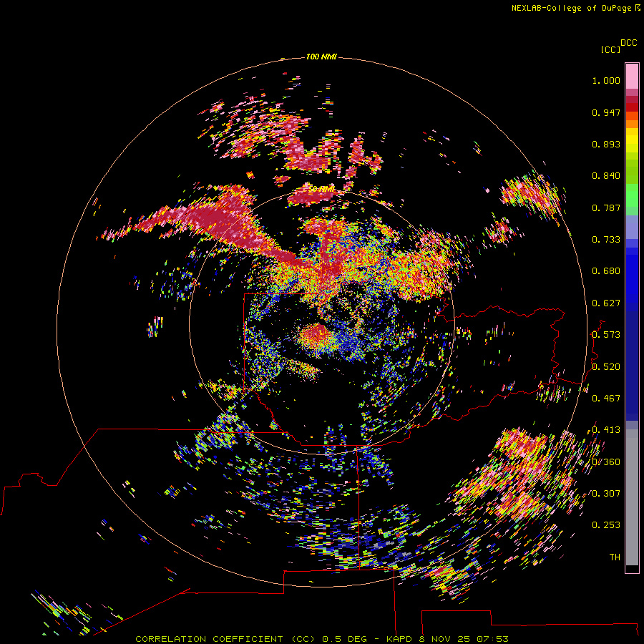Select the 100 NMI range ring label
The image size is (644, 644).
[321, 57]
